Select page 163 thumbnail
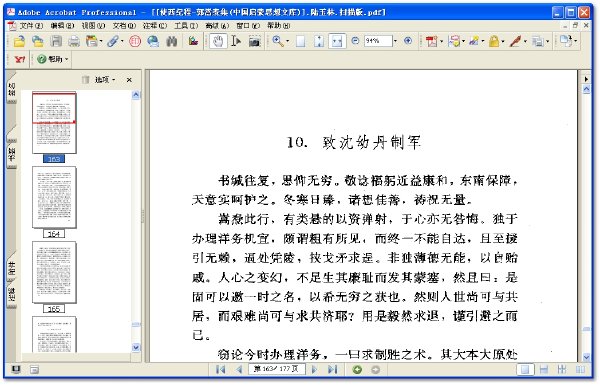 (54, 122)
